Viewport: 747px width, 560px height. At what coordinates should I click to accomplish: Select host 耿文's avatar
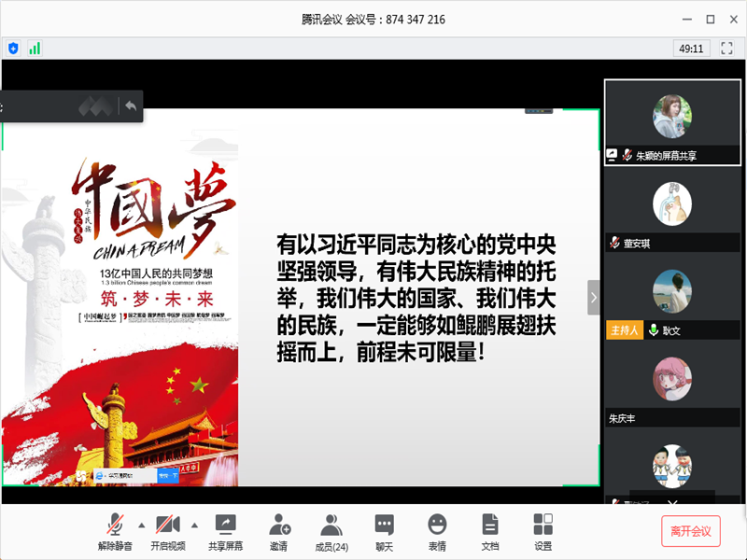click(x=672, y=291)
